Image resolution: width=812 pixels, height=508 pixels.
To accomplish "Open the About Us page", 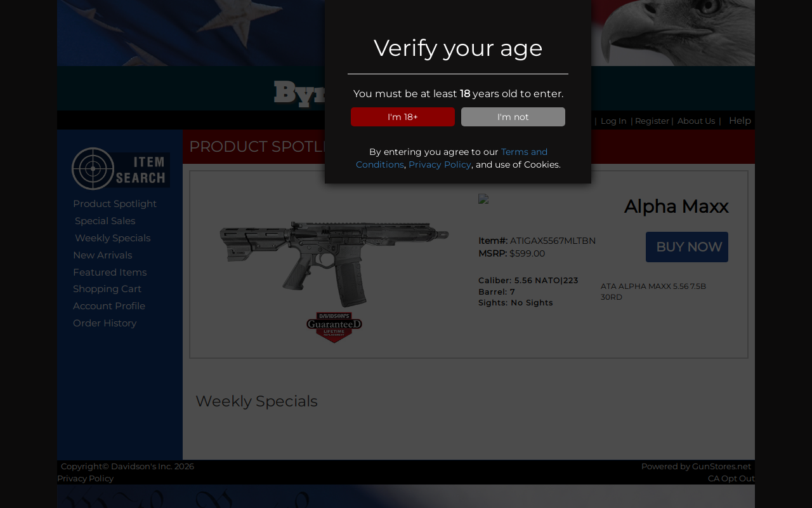I will pos(696,121).
